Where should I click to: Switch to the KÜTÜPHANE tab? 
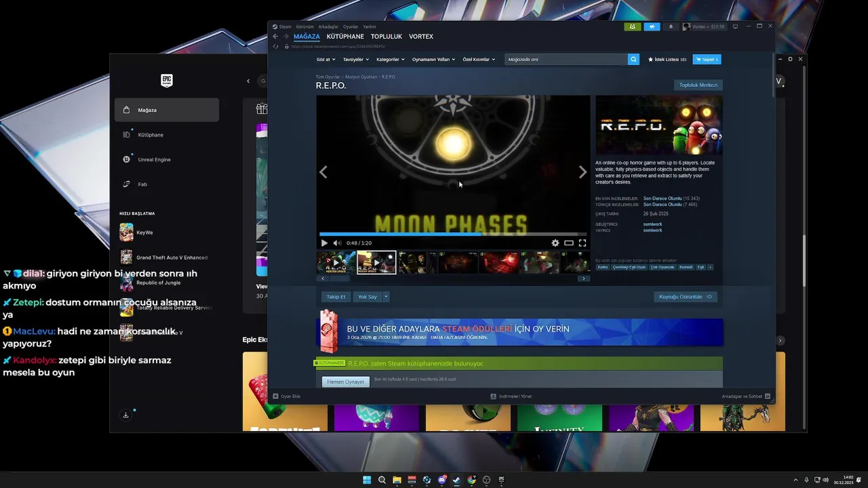point(345,37)
